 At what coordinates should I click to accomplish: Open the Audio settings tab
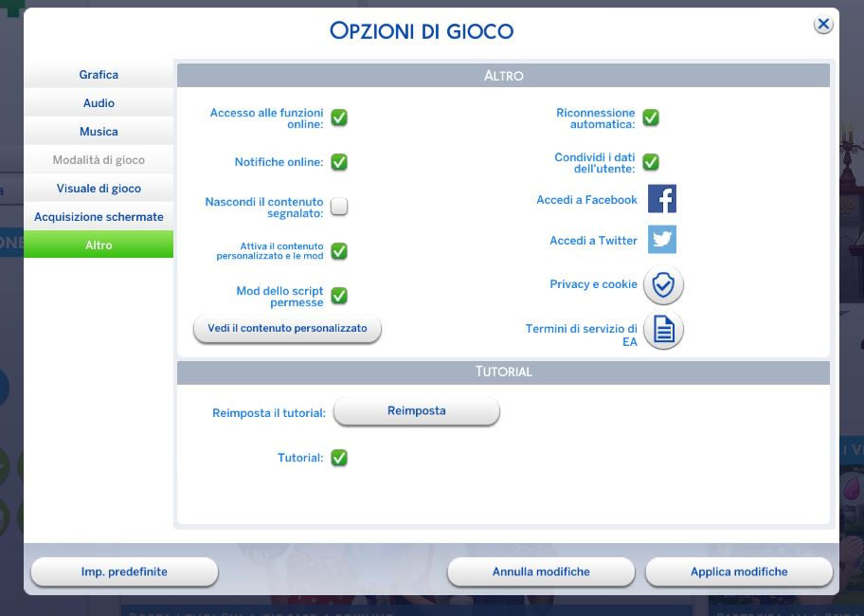(99, 103)
